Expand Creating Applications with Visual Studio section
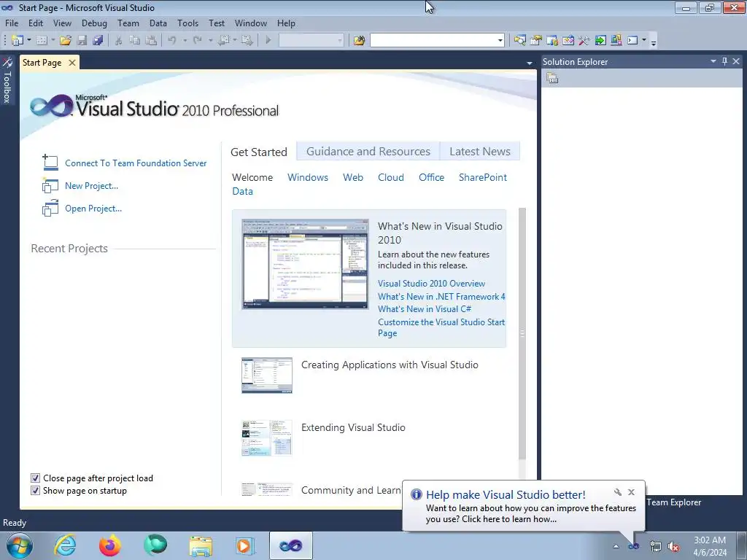This screenshot has width=747, height=560. point(390,365)
